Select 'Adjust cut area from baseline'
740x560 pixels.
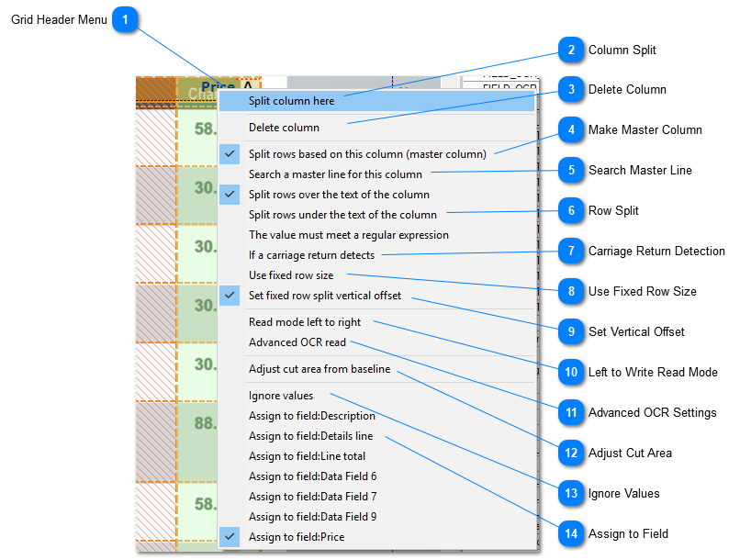pos(376,369)
